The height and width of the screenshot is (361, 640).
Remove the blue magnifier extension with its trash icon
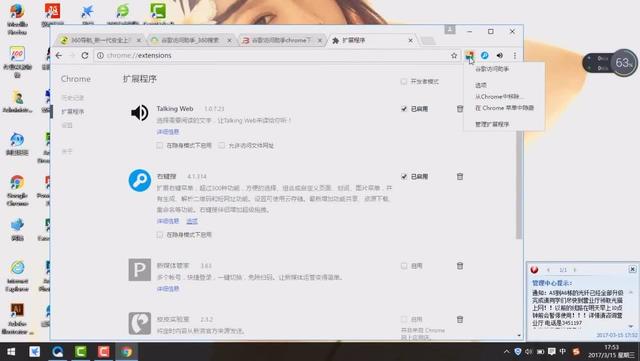(460, 176)
